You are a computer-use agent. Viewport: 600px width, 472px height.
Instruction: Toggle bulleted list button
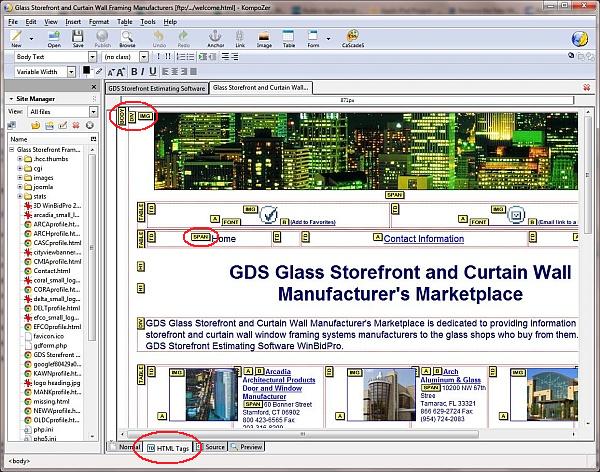(190, 57)
